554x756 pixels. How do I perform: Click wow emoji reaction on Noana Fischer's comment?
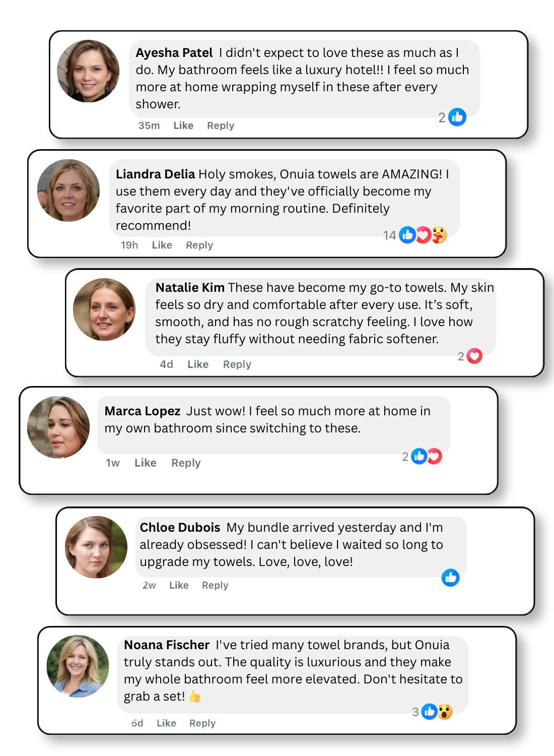click(445, 712)
